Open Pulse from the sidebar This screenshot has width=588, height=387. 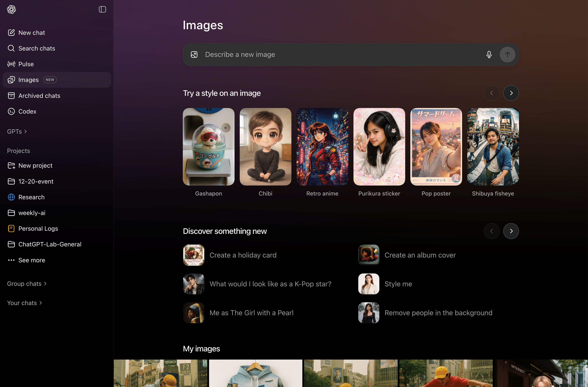pyautogui.click(x=26, y=64)
